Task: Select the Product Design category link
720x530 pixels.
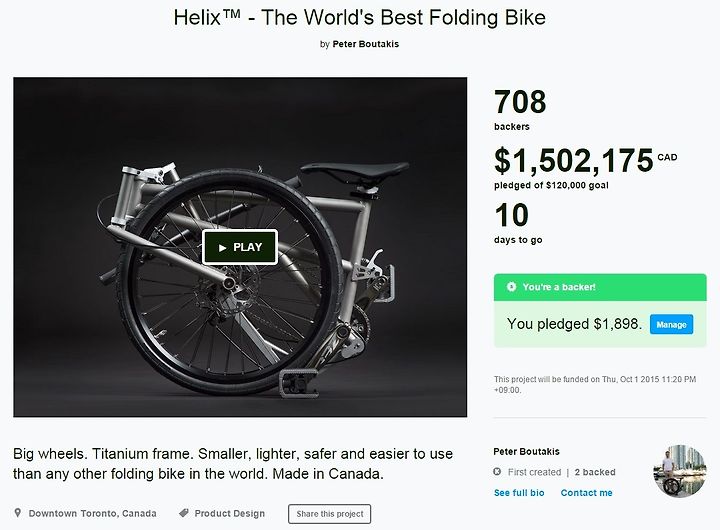Action: click(230, 513)
